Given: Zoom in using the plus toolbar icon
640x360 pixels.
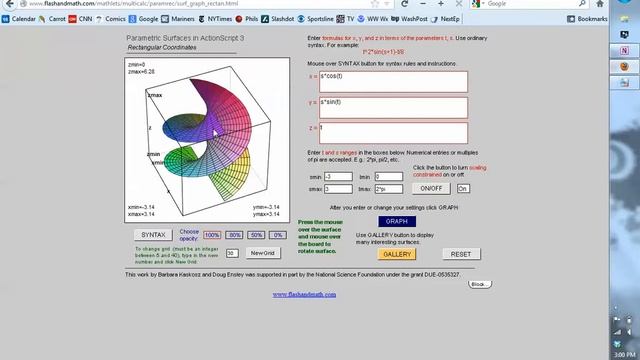Looking at the screenshot, I should pyautogui.click(x=441, y=4).
